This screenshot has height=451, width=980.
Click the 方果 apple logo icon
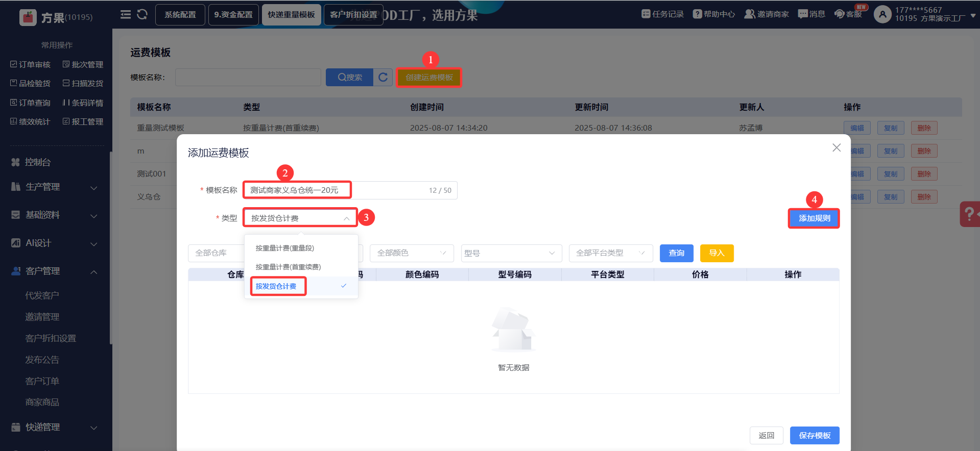click(x=28, y=17)
